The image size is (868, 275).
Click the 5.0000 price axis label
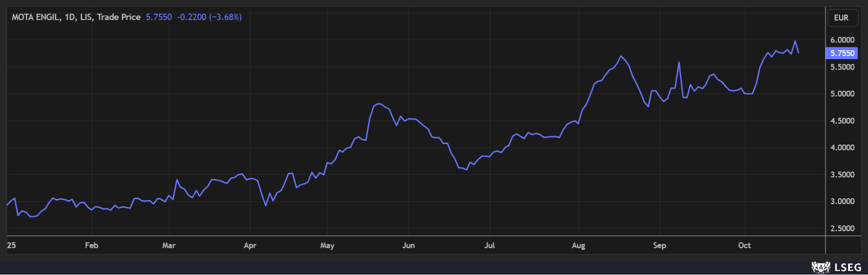842,94
